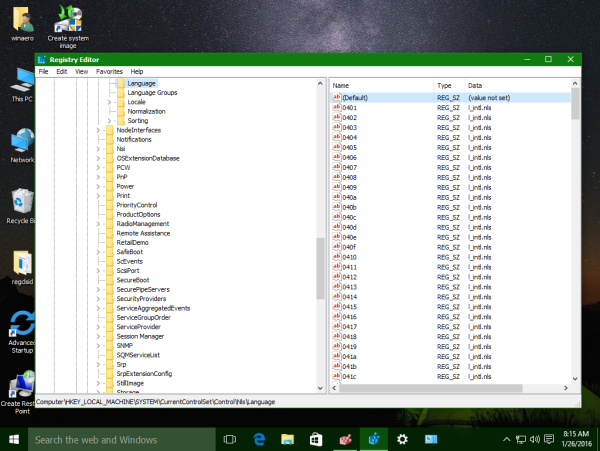
Task: Select the 0419 value name
Action: [x=349, y=347]
